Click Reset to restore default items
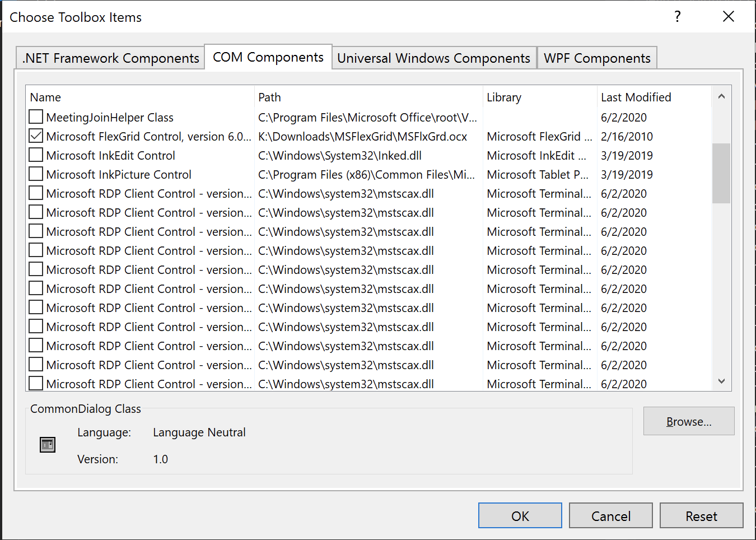The image size is (756, 540). [702, 515]
